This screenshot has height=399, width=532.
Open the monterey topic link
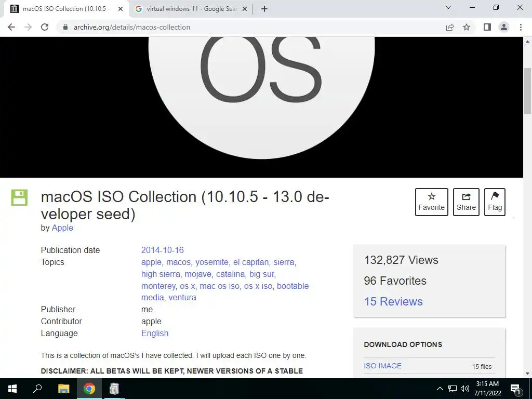(x=158, y=286)
